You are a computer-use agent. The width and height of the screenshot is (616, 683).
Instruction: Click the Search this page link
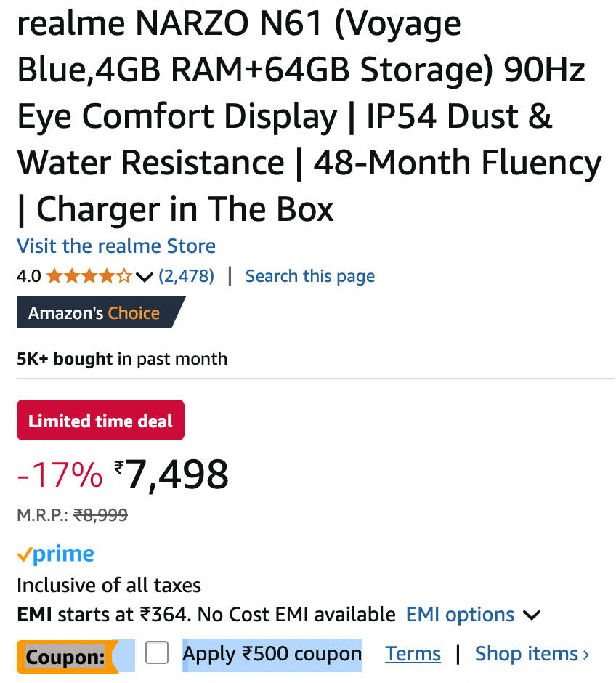pyautogui.click(x=310, y=276)
